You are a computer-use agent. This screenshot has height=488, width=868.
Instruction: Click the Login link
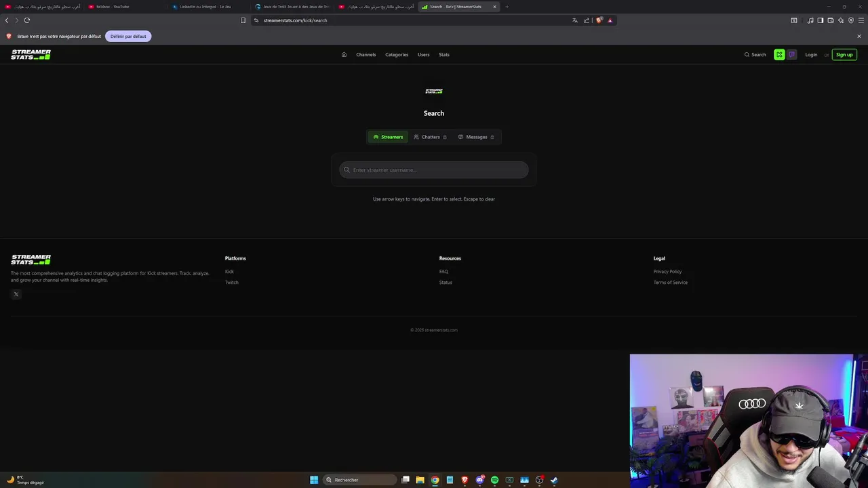coord(811,55)
